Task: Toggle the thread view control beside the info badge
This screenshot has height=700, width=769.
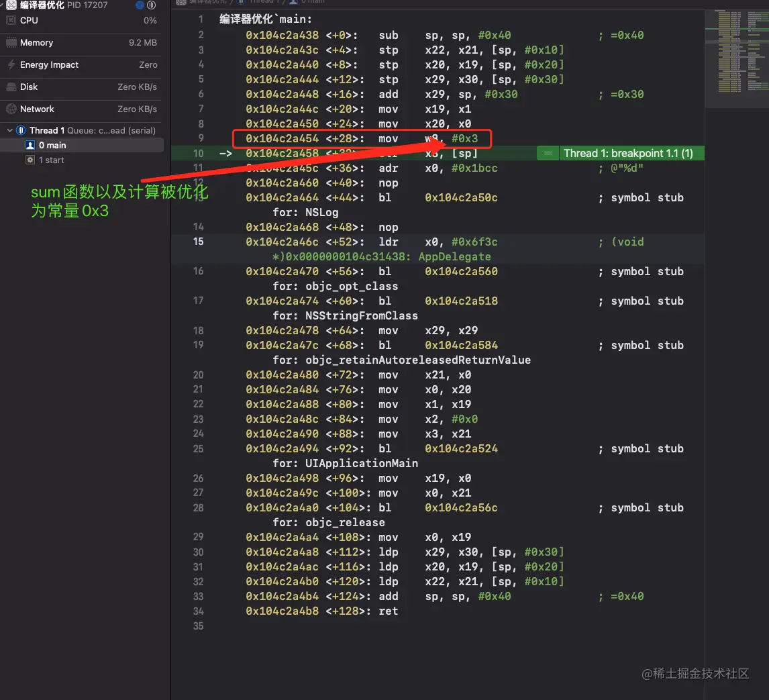Action: pyautogui.click(x=151, y=5)
